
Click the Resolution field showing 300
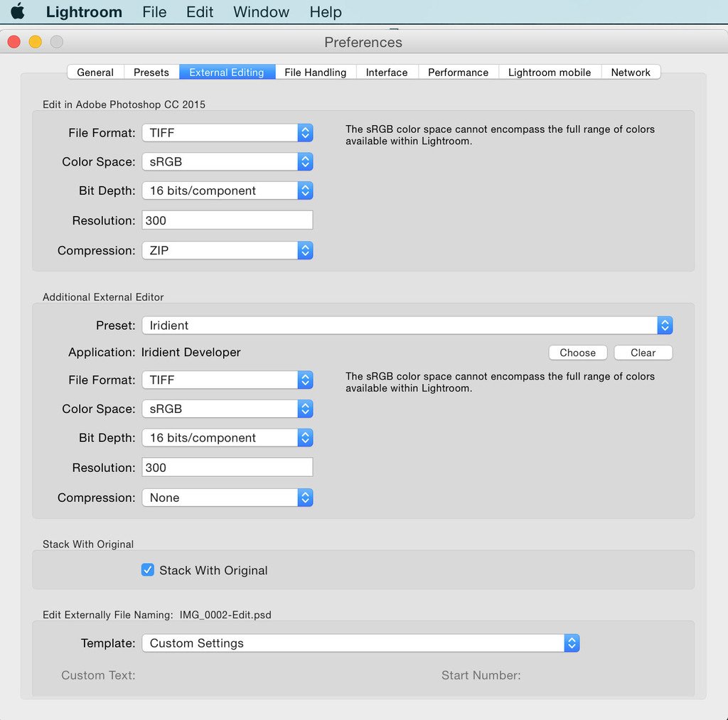pyautogui.click(x=227, y=220)
